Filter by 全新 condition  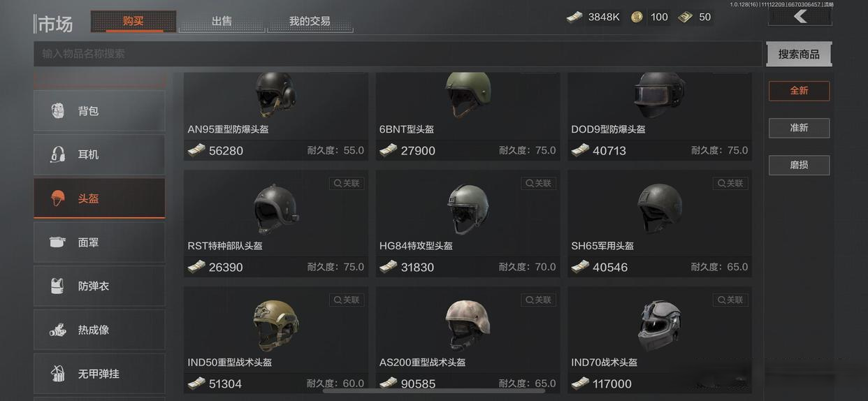799,91
